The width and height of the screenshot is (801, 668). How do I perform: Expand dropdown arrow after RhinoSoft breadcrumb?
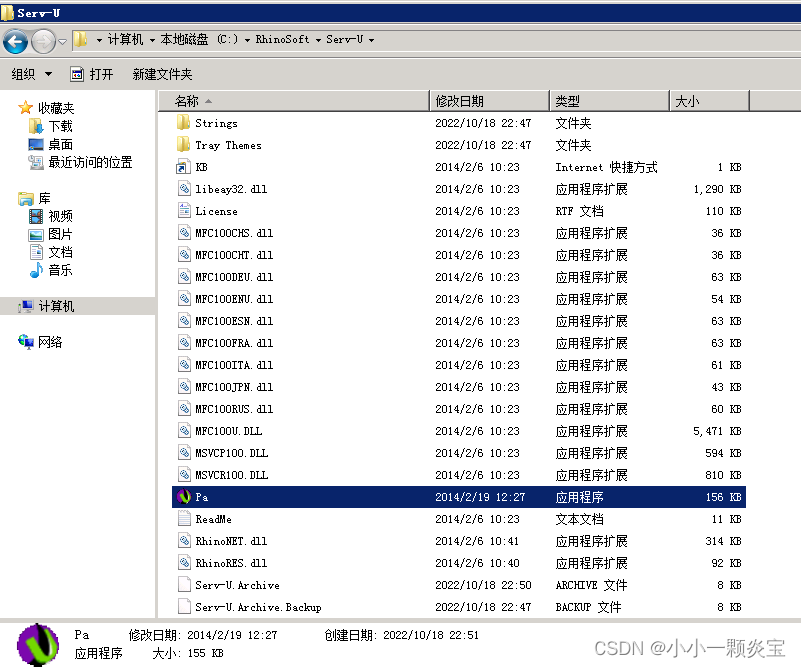click(x=318, y=40)
